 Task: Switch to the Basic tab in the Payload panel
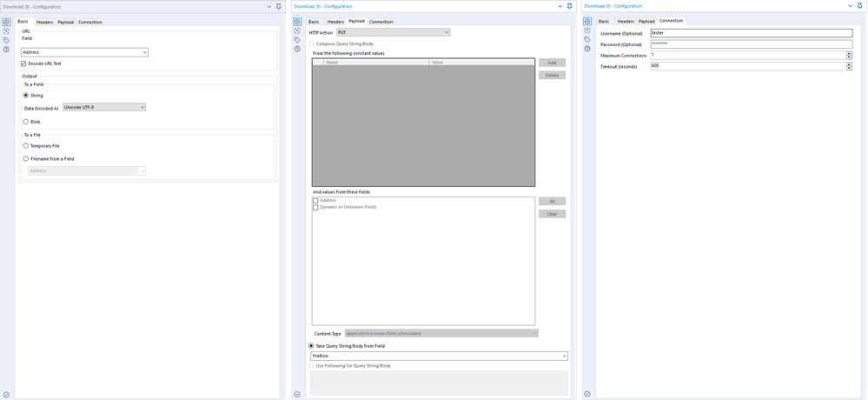pyautogui.click(x=314, y=22)
